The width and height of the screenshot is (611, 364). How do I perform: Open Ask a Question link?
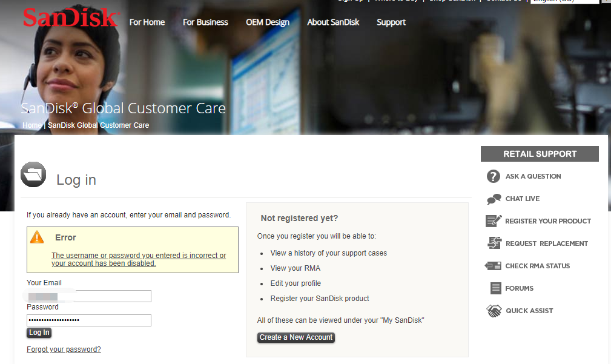(x=533, y=176)
